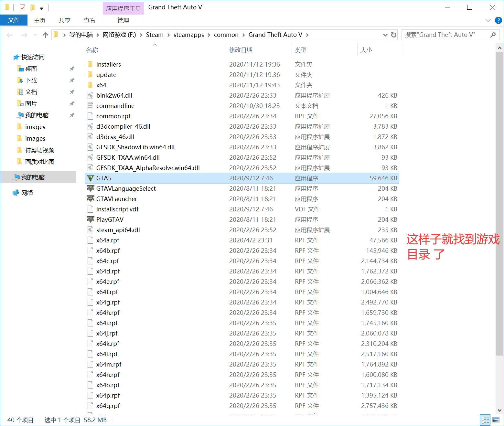The height and width of the screenshot is (426, 504).
Task: Click the d3dcompiler_46.dll file icon
Action: pyautogui.click(x=91, y=126)
